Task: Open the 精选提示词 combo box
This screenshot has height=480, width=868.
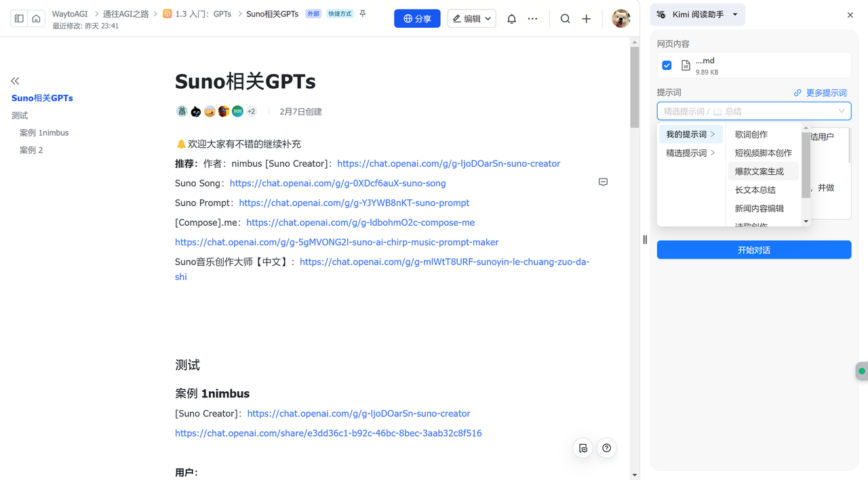Action: click(x=754, y=111)
